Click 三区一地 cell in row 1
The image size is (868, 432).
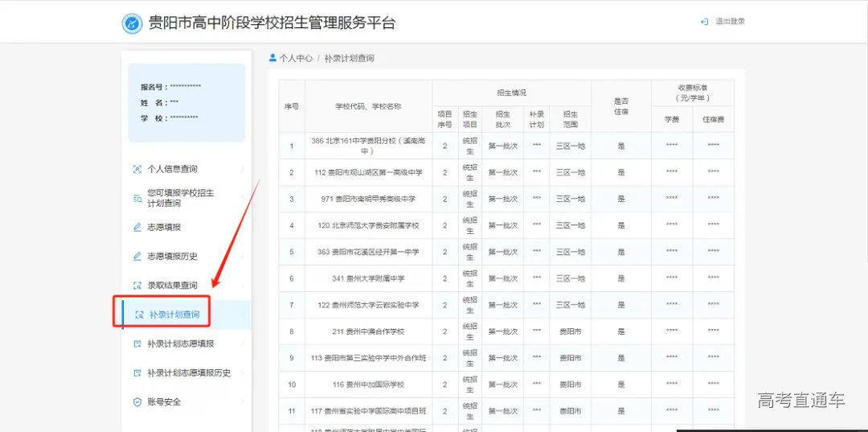point(570,146)
